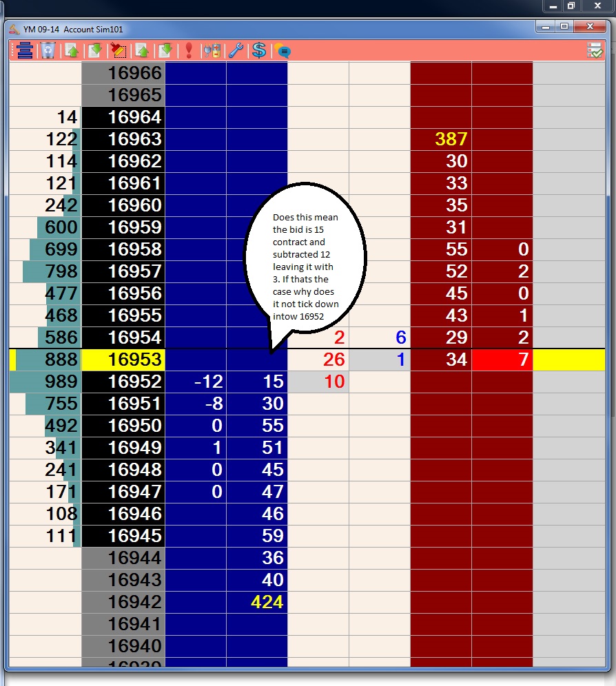Click bid size 15 at 16952
Image resolution: width=616 pixels, height=686 pixels.
[x=257, y=382]
